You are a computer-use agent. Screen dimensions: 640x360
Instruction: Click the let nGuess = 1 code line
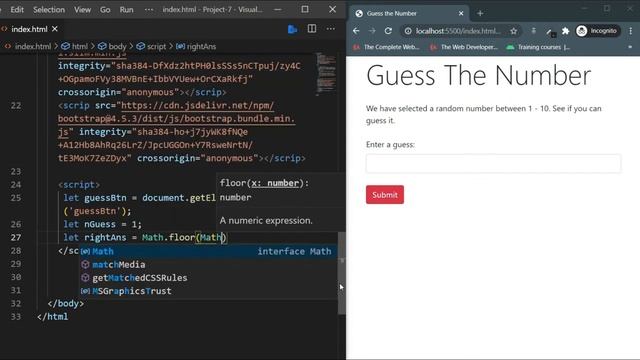(x=102, y=224)
